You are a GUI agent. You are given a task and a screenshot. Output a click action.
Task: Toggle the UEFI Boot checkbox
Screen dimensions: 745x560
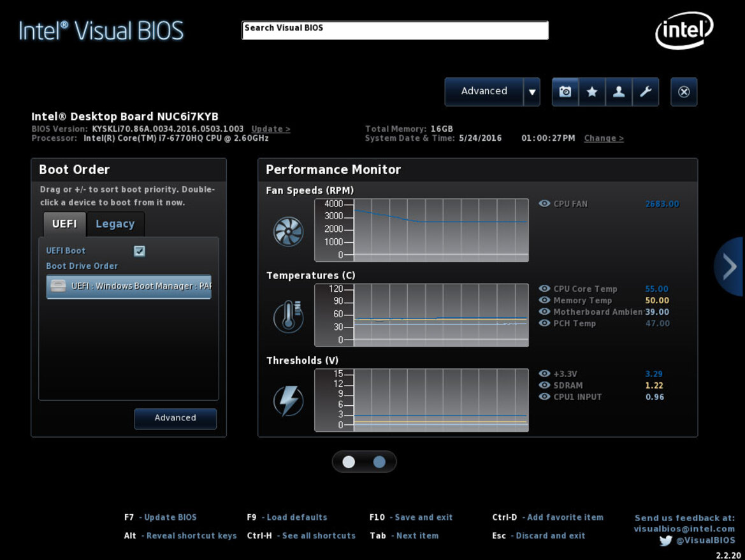point(139,251)
